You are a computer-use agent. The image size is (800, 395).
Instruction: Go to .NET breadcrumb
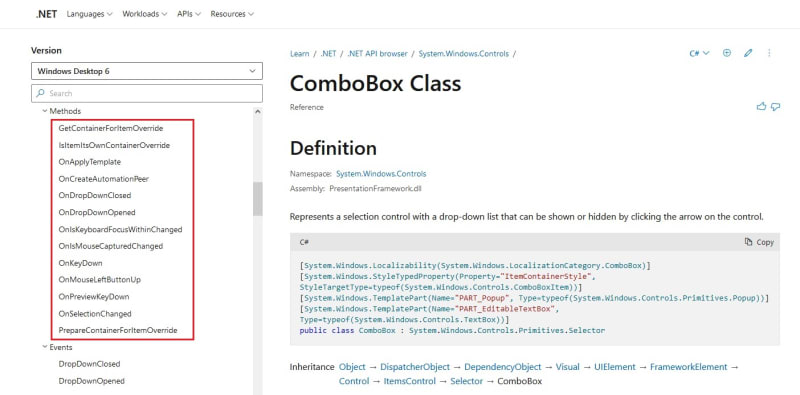[x=329, y=54]
